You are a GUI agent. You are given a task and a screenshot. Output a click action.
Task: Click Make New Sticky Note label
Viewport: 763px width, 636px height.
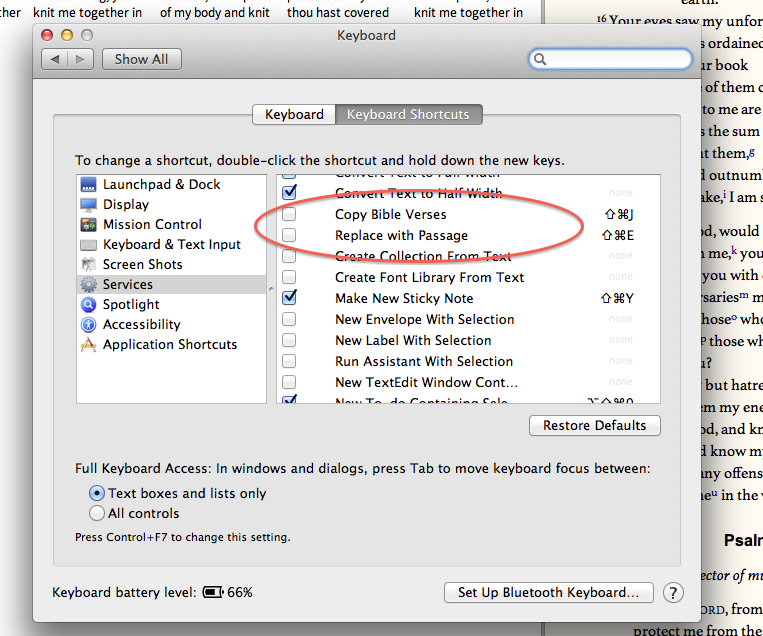pyautogui.click(x=404, y=298)
